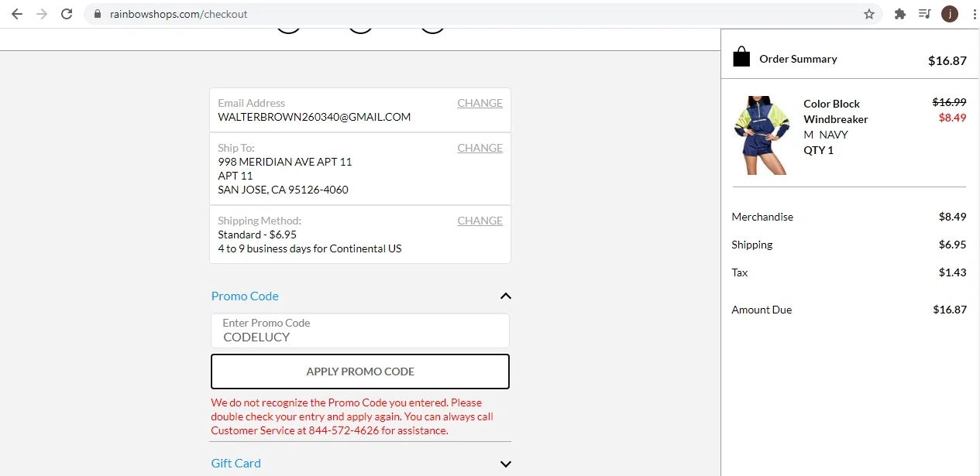Screen dimensions: 980x476
Task: Open the Color Block Windbreaker product thumbnail
Action: (x=762, y=135)
